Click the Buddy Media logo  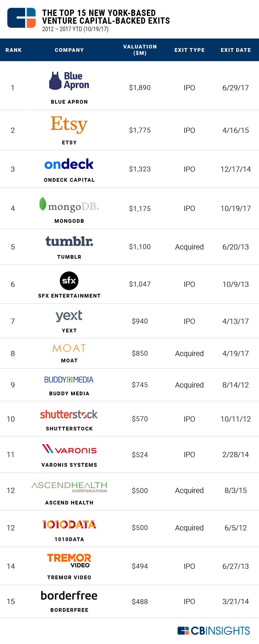click(69, 380)
